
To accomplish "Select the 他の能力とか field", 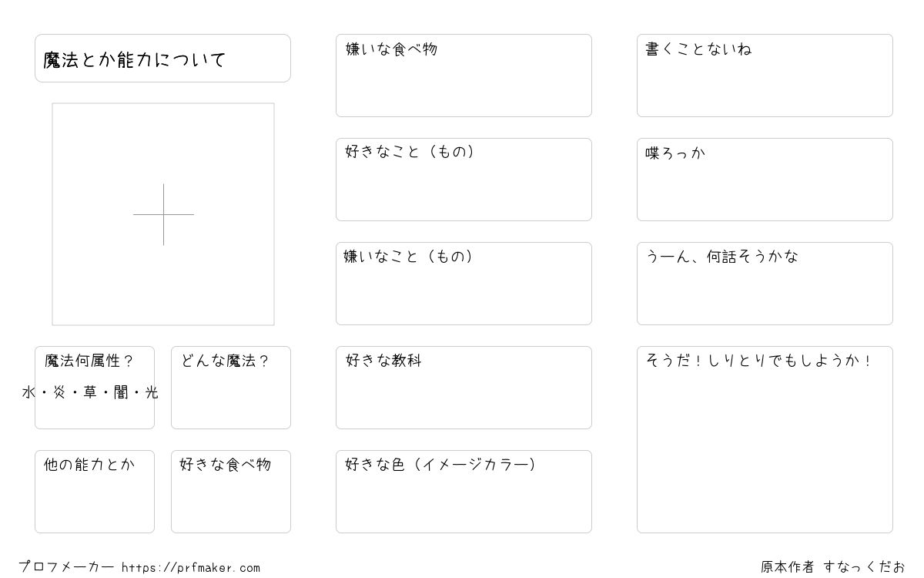I will pyautogui.click(x=95, y=492).
